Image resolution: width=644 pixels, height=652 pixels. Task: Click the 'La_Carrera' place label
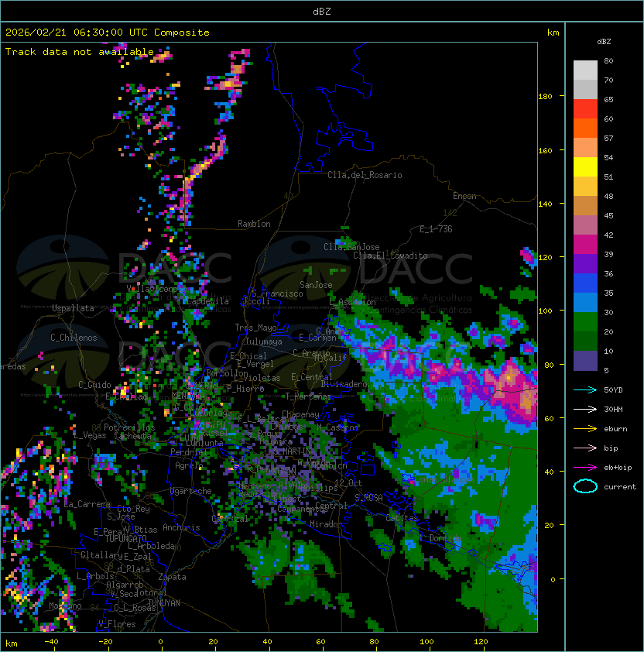point(87,504)
